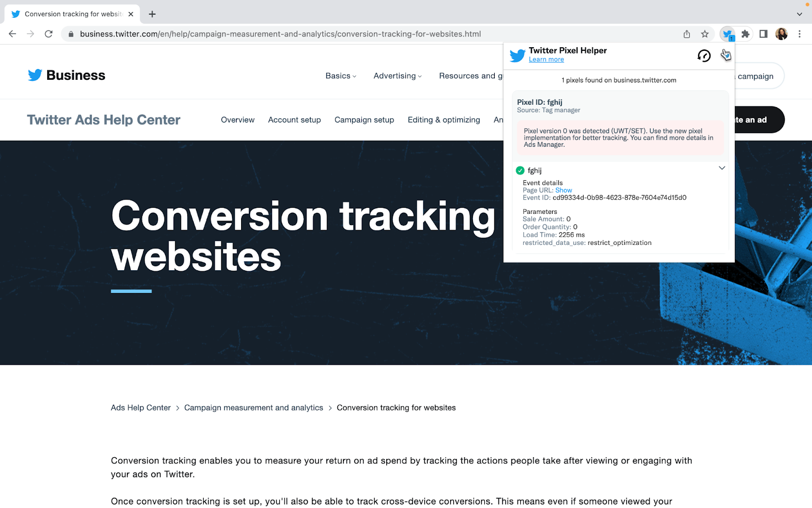The image size is (812, 508).
Task: Click the bird logo in Pixel Helper popup
Action: coord(518,55)
